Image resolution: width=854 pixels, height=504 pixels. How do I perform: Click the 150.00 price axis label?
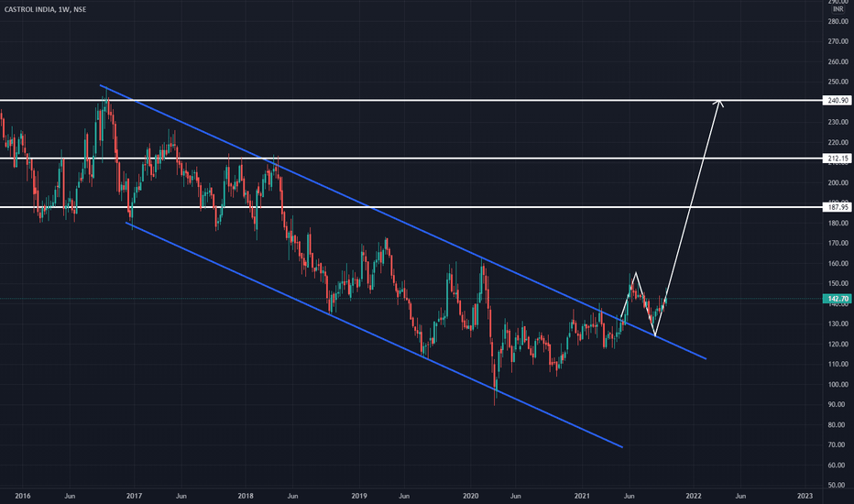click(x=838, y=283)
